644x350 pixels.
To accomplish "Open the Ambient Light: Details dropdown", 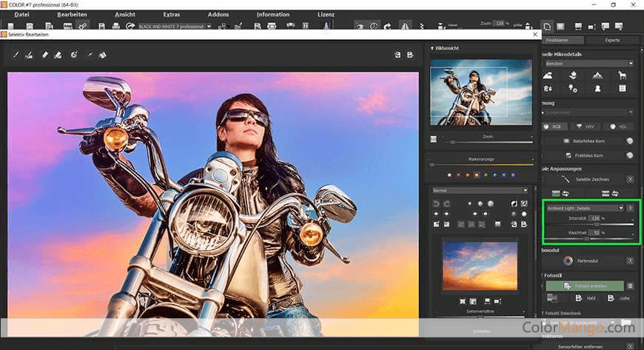I will 585,208.
